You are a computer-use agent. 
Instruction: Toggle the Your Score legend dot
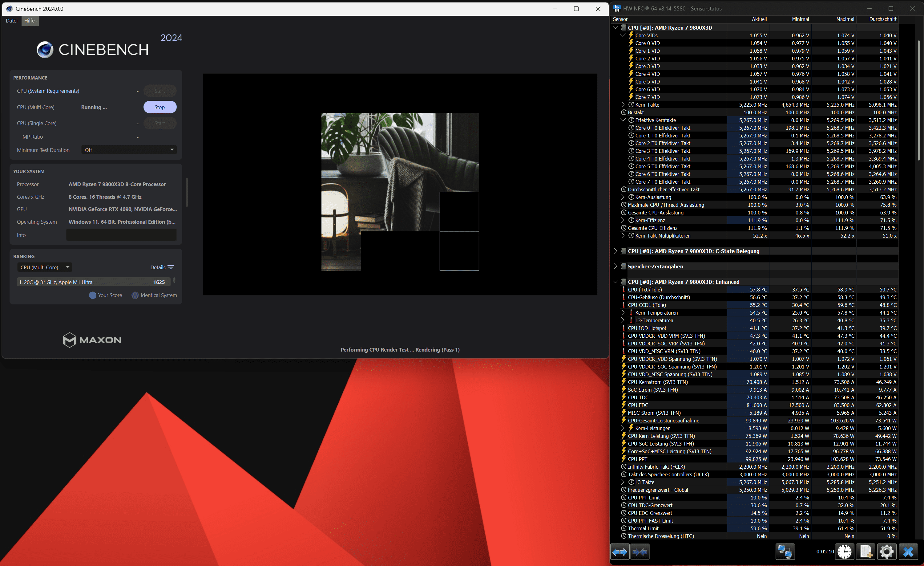(x=93, y=295)
